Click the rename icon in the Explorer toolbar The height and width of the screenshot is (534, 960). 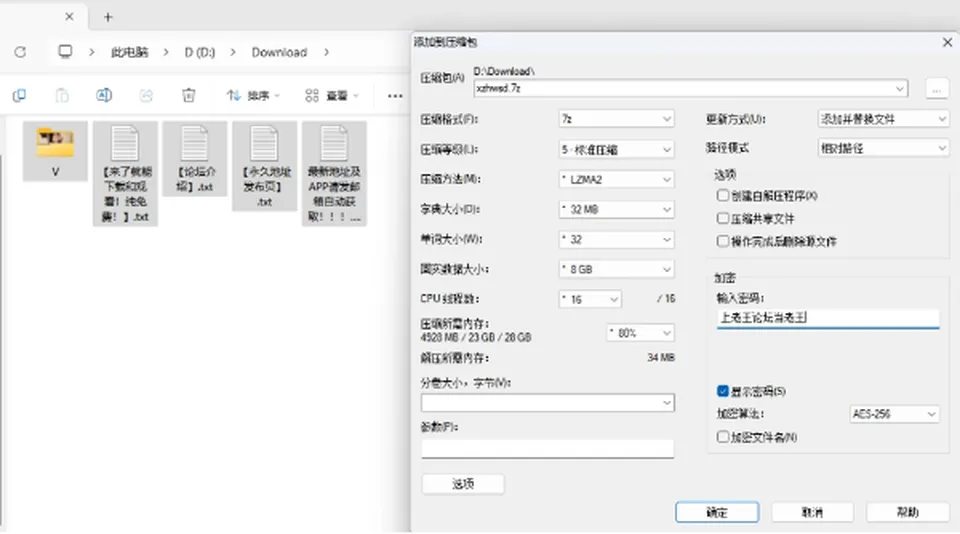click(104, 95)
